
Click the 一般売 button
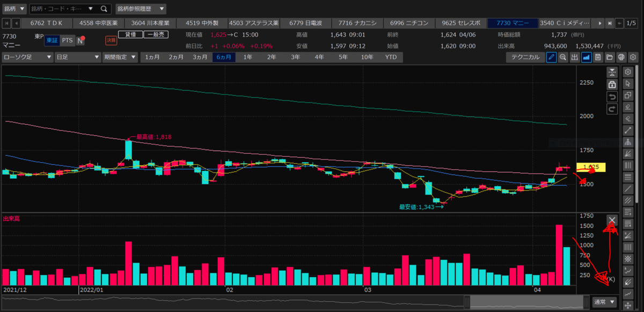pos(156,34)
